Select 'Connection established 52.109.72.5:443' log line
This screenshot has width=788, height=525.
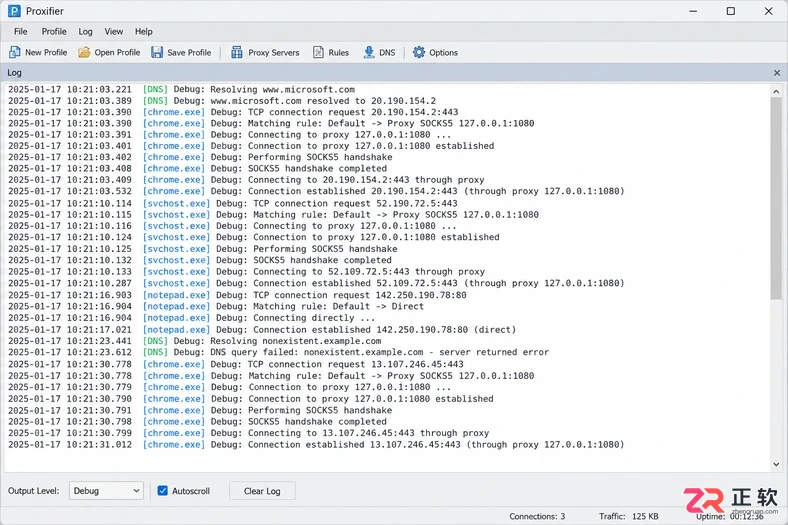click(x=316, y=283)
